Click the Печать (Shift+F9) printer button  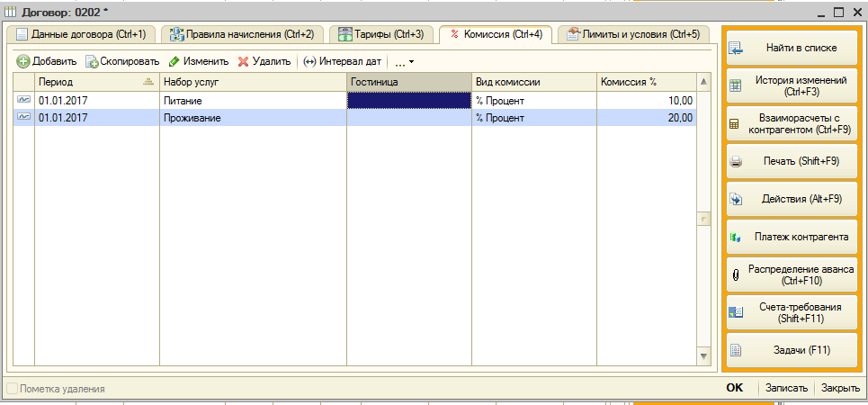tap(791, 162)
